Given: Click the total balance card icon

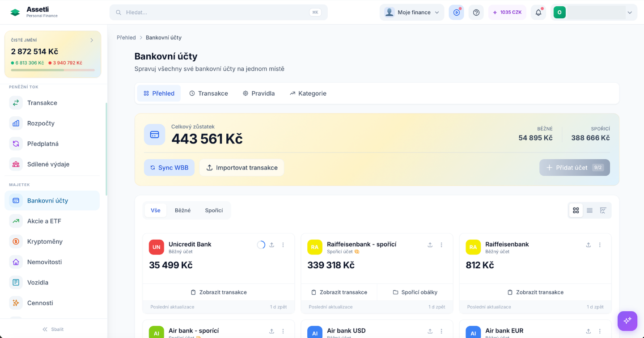Looking at the screenshot, I should click(154, 135).
